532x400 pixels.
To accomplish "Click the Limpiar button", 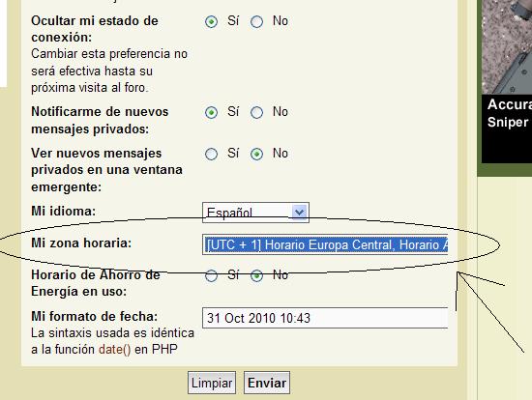I will 212,383.
